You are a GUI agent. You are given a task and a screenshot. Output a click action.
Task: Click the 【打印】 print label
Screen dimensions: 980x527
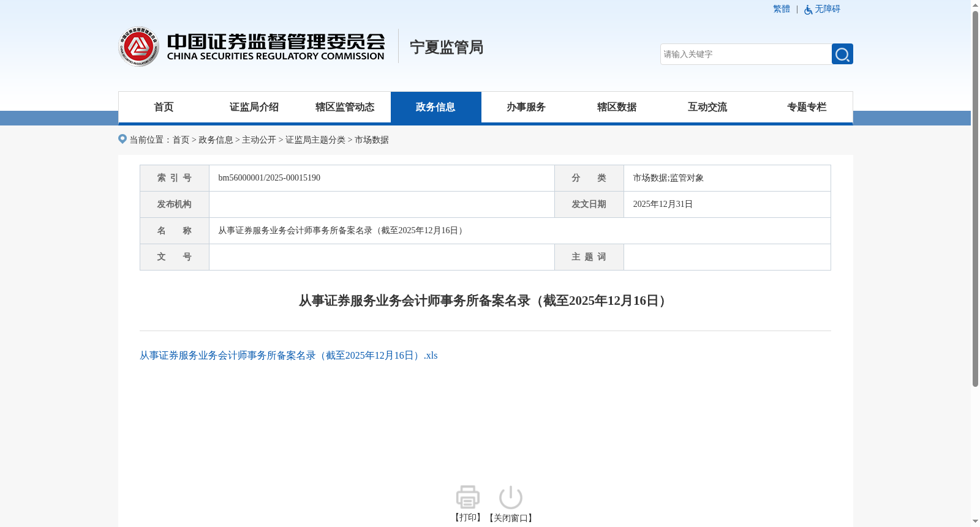[x=468, y=518]
